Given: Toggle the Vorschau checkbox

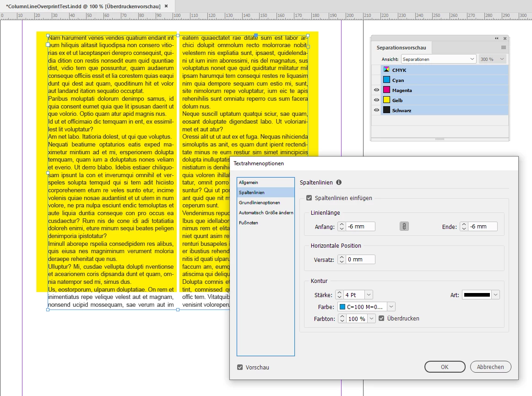Looking at the screenshot, I should [240, 367].
